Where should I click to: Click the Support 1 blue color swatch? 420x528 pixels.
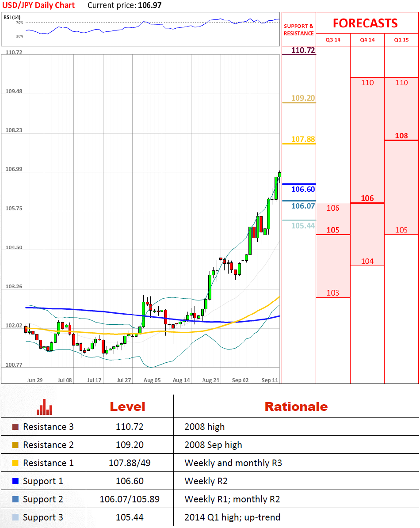(15, 481)
